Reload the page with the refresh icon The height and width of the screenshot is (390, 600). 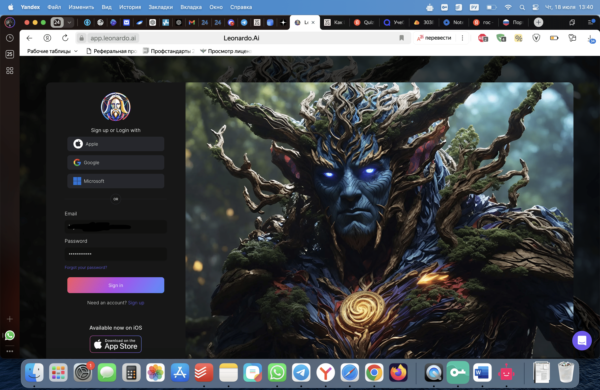(x=65, y=38)
